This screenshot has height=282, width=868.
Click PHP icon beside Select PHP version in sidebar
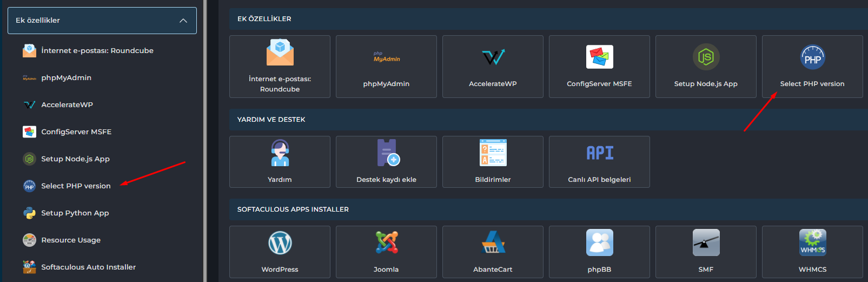29,186
